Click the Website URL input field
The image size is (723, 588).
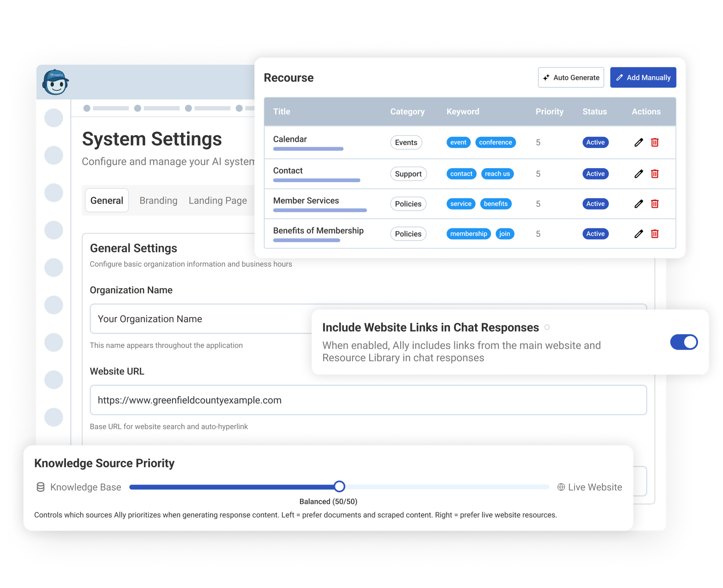coord(368,400)
